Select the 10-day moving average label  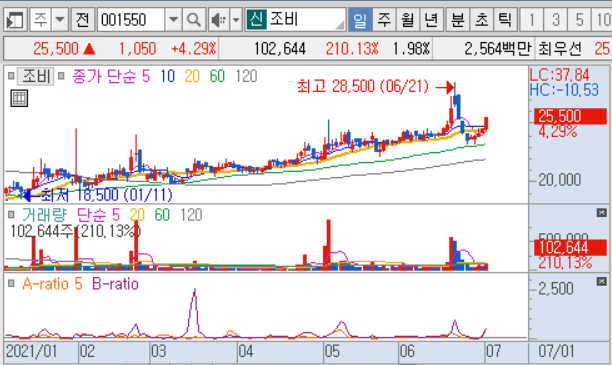point(167,76)
